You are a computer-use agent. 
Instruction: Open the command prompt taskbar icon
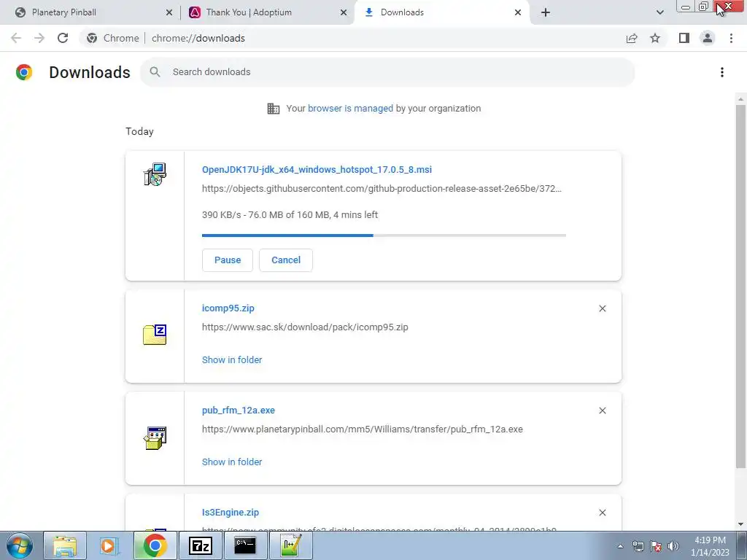pos(245,545)
